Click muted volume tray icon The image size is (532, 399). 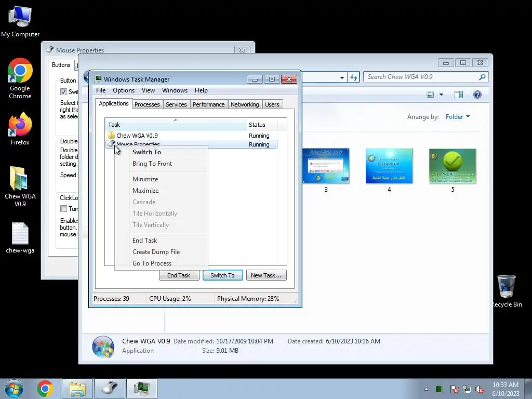(x=480, y=389)
